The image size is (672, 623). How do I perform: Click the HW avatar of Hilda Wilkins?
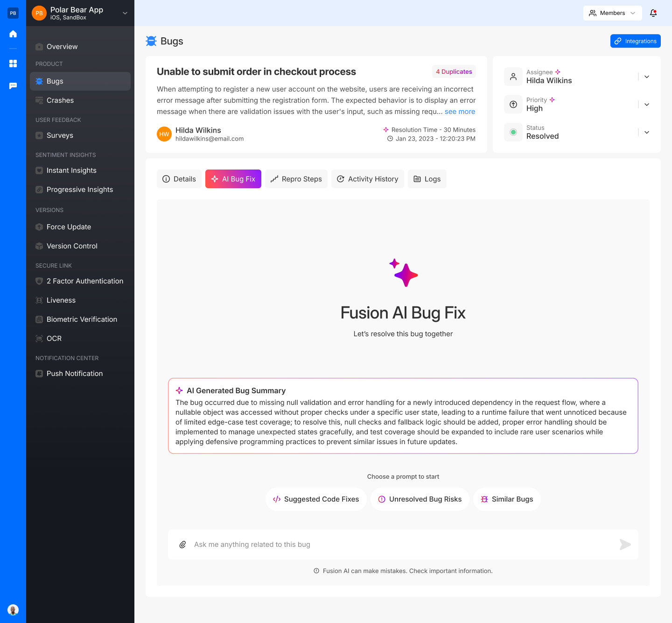point(164,134)
